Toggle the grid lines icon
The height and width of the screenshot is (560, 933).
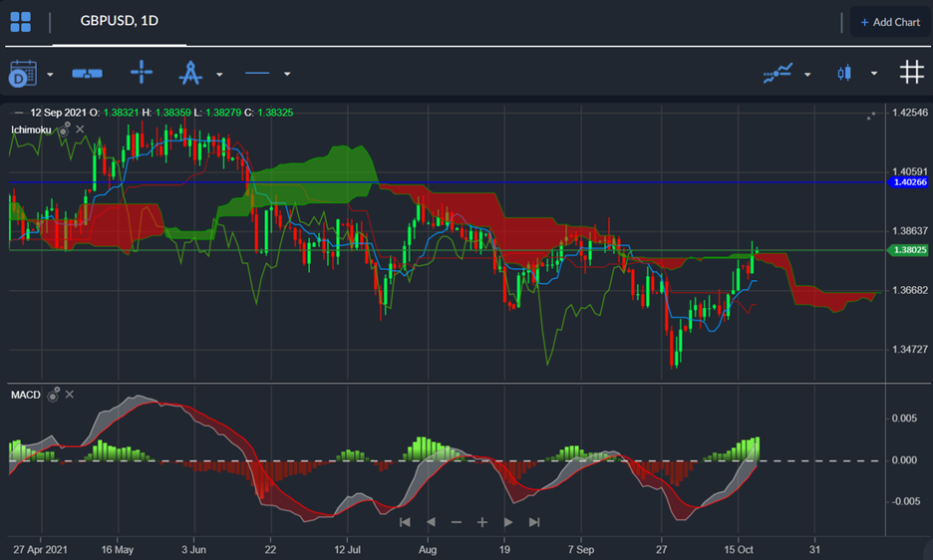click(x=912, y=72)
